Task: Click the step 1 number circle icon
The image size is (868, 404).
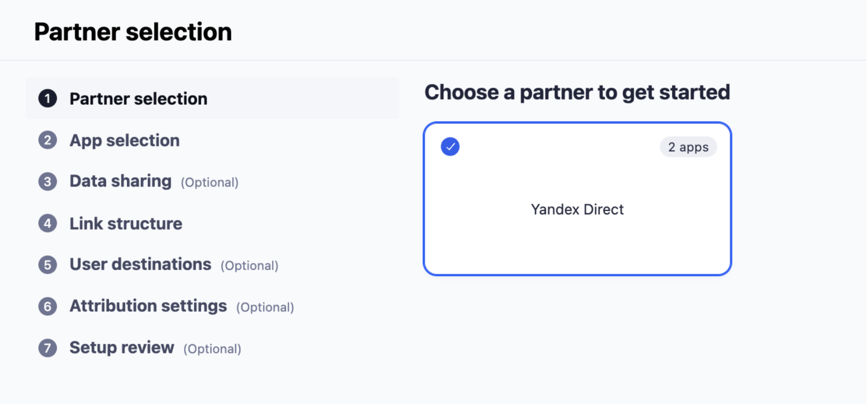Action: click(x=47, y=99)
